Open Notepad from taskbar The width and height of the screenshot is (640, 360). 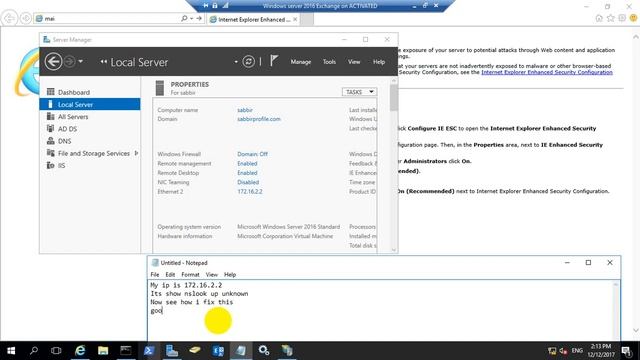point(241,351)
